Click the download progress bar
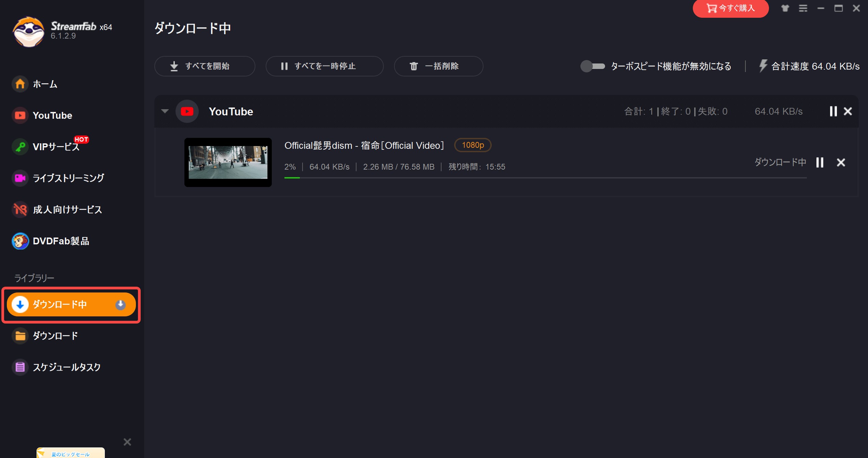This screenshot has width=868, height=458. [545, 178]
